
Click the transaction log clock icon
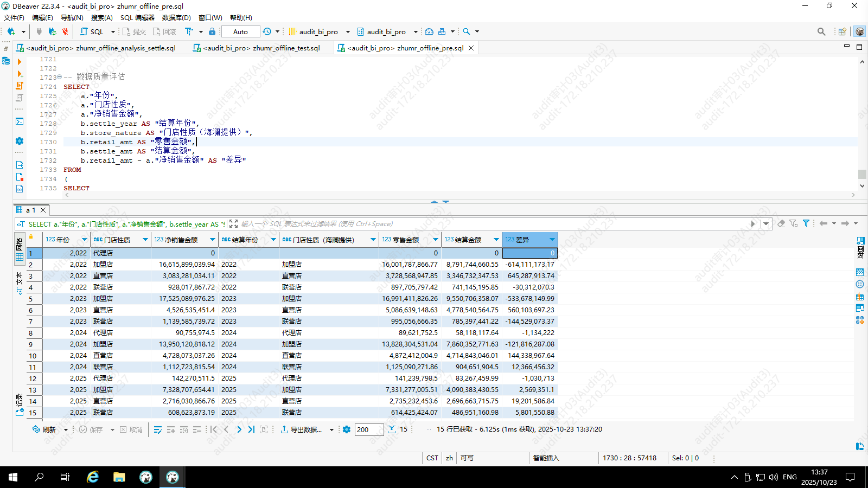click(267, 31)
